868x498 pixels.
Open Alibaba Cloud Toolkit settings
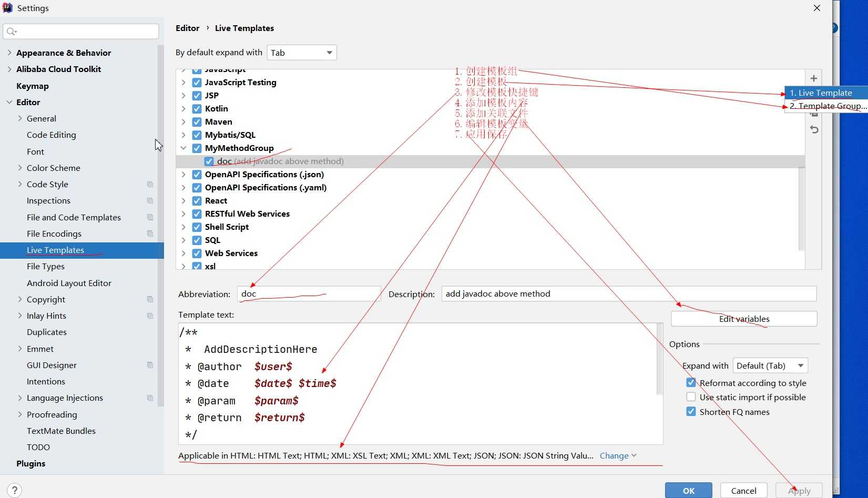pyautogui.click(x=58, y=69)
